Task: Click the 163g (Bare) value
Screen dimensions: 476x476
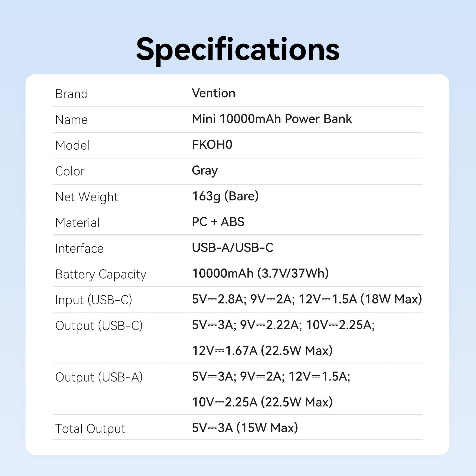Action: pos(225,196)
